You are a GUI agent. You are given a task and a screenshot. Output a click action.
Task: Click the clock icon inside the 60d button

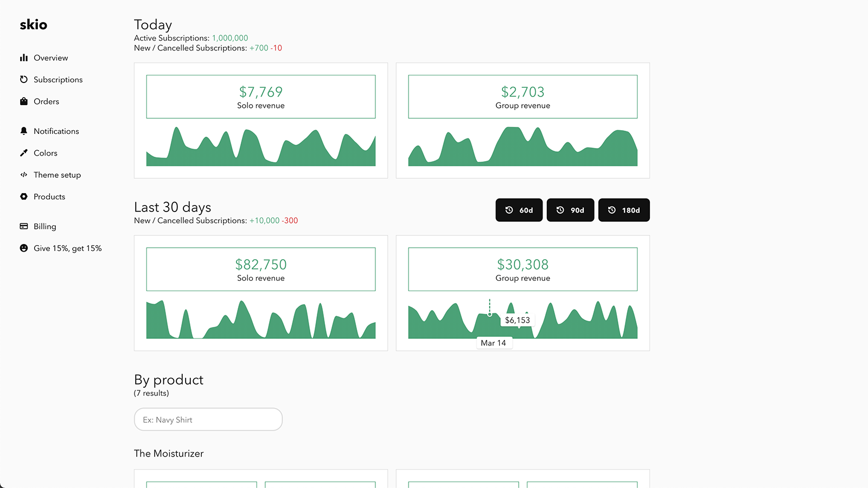click(509, 210)
